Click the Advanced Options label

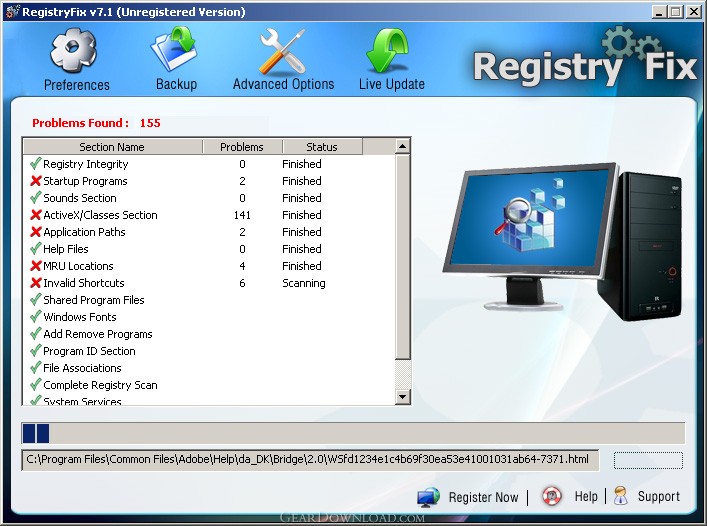284,84
